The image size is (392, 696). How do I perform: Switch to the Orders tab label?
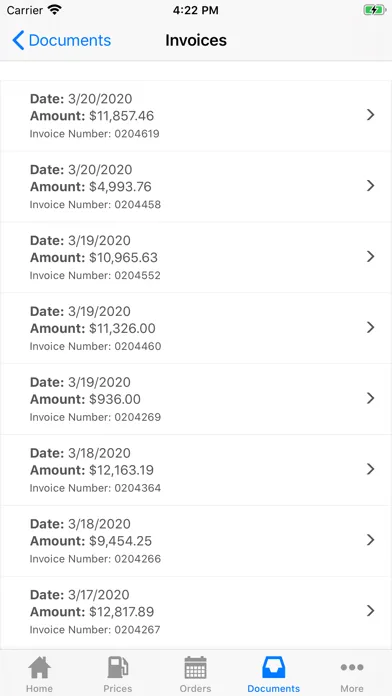[x=195, y=689]
